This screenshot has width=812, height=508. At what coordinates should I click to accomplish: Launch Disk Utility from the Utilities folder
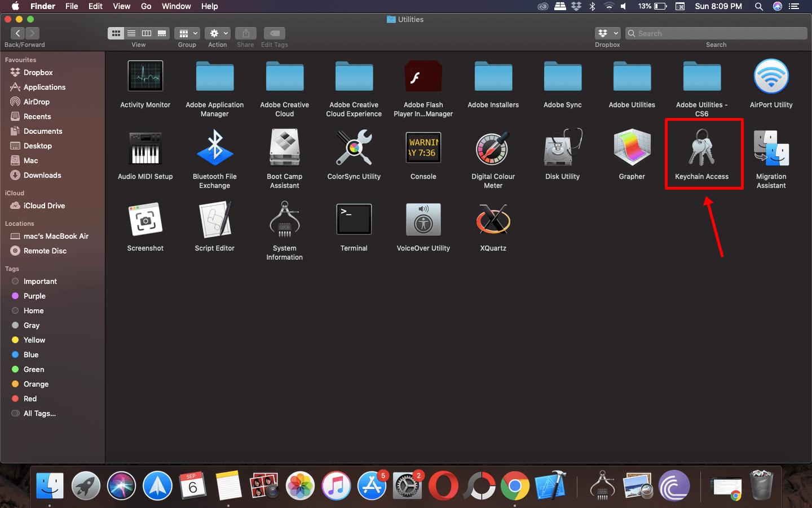[562, 148]
